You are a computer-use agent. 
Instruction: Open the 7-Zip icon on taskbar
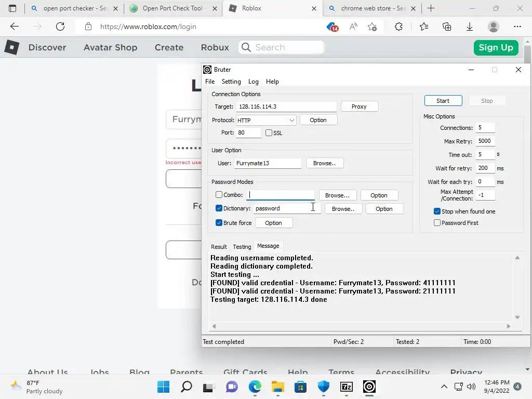pos(347,387)
